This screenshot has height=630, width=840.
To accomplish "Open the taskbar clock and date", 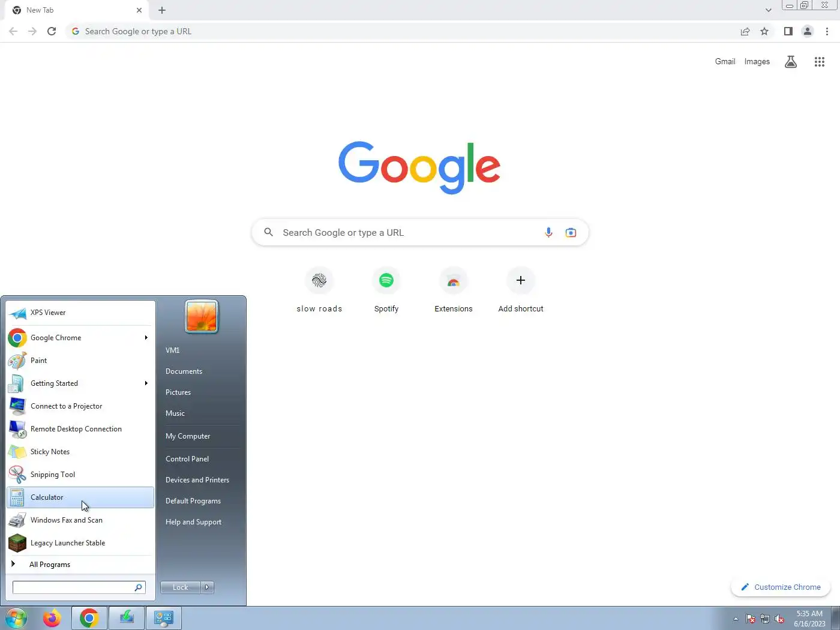I will (809, 619).
